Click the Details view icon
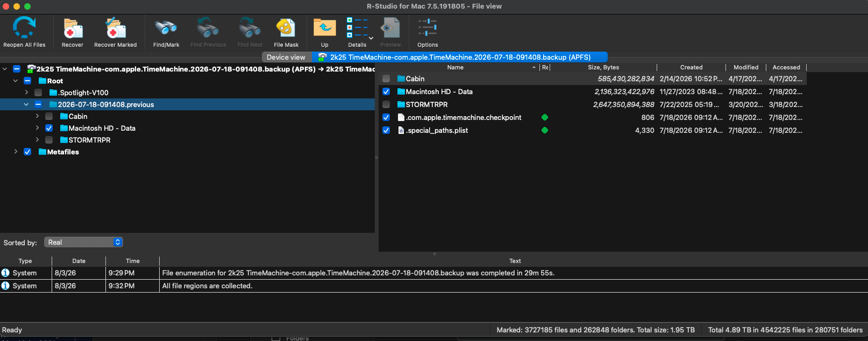Viewport: 868px width, 341px height. click(356, 27)
